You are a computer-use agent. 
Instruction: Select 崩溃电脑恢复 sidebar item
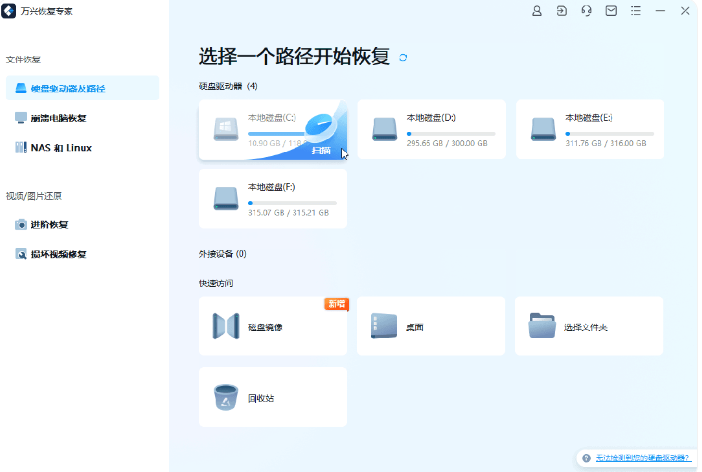coord(82,118)
